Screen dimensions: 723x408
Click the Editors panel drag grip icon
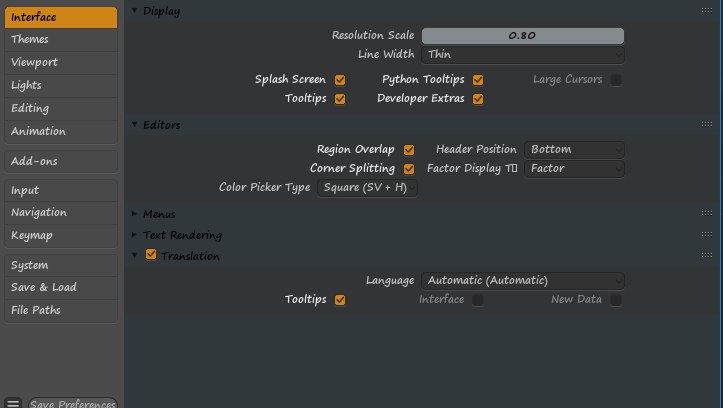(706, 124)
